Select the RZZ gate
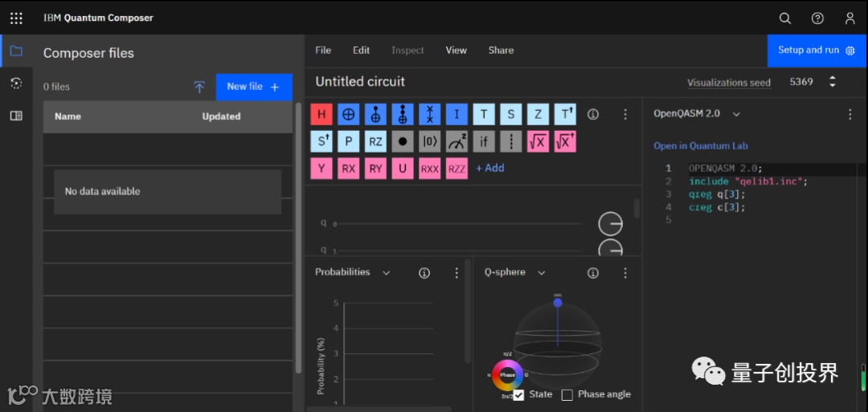This screenshot has height=412, width=868. [x=457, y=169]
